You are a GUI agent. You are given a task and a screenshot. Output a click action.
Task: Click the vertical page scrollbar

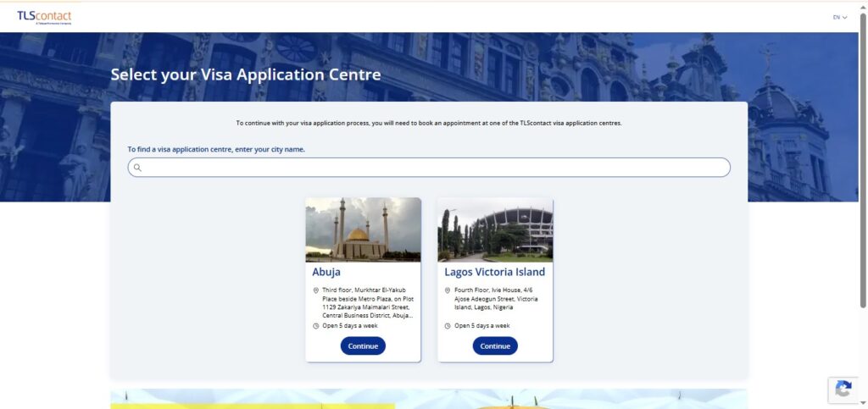[863, 160]
